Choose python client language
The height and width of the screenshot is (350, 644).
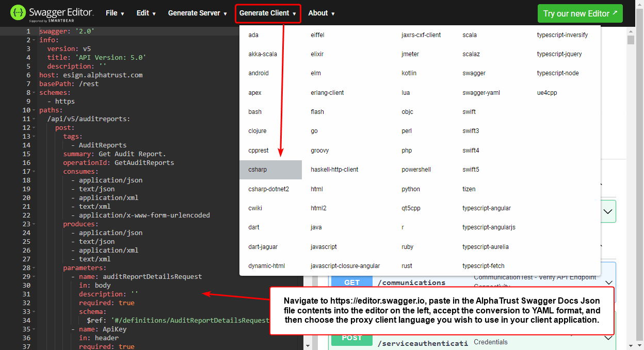(x=411, y=189)
